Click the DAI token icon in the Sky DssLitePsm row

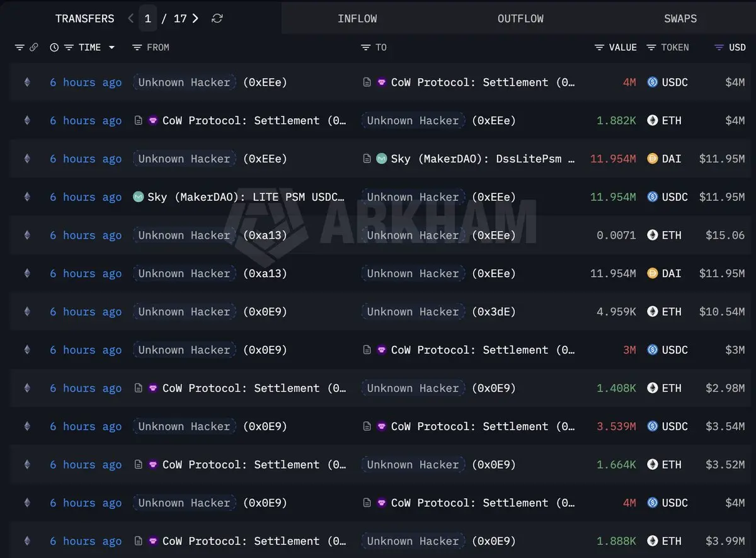pyautogui.click(x=652, y=159)
